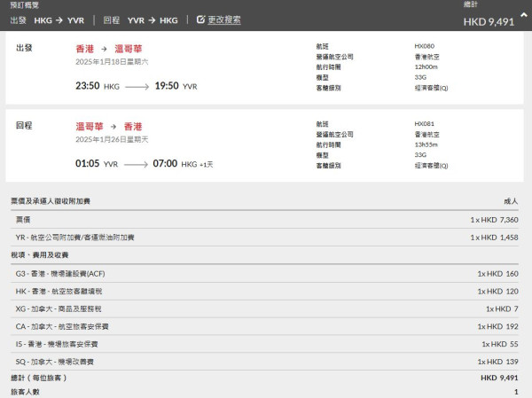Click the SQ Canada airport improvement fee label
Screen dimensions: 532x398
(55, 362)
